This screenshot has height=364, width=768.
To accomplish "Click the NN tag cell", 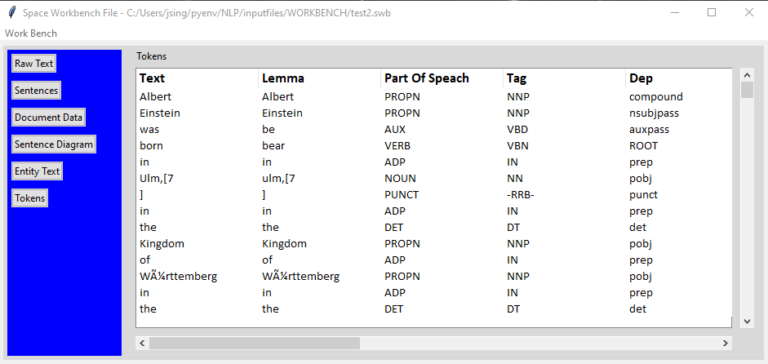I will (515, 178).
